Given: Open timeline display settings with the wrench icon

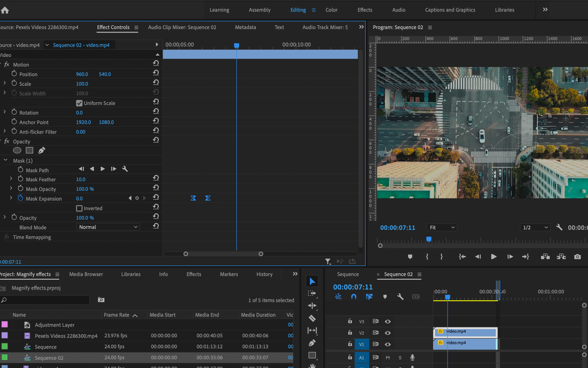Looking at the screenshot, I should [401, 296].
